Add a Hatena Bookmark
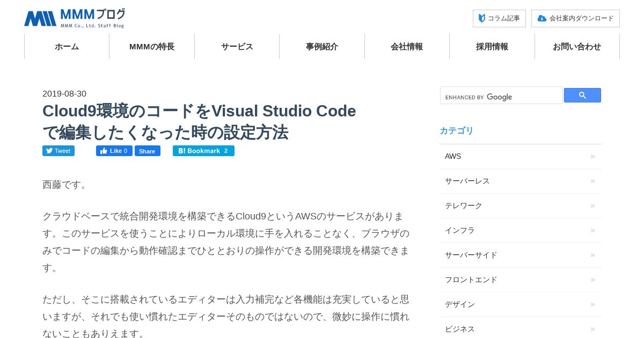 tap(203, 151)
